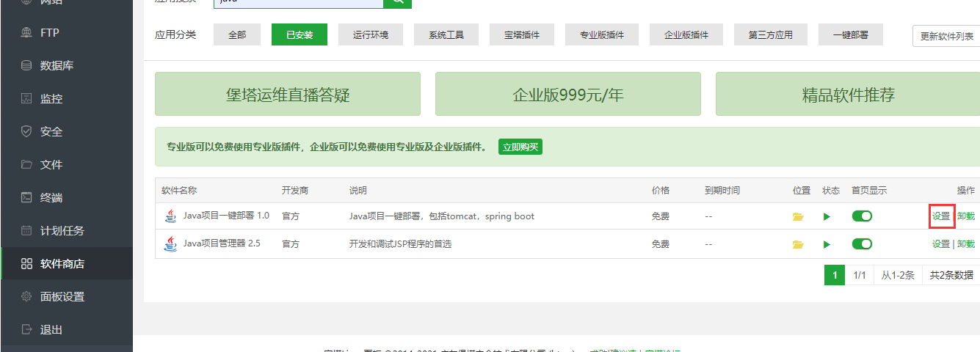Viewport: 980px width, 352px height.
Task: Click Java icon of Java项目一键部署 1.0
Action: [170, 216]
